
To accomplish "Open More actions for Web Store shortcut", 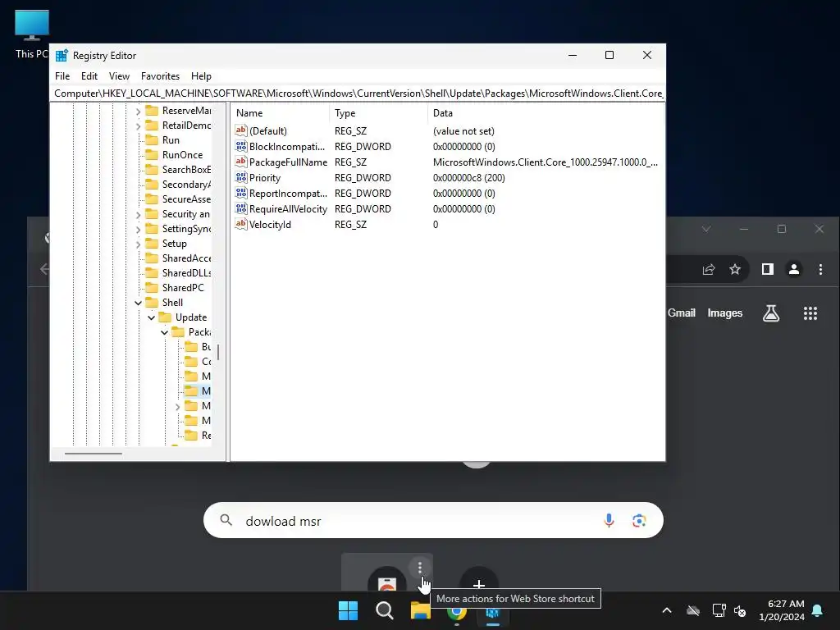I will (420, 568).
